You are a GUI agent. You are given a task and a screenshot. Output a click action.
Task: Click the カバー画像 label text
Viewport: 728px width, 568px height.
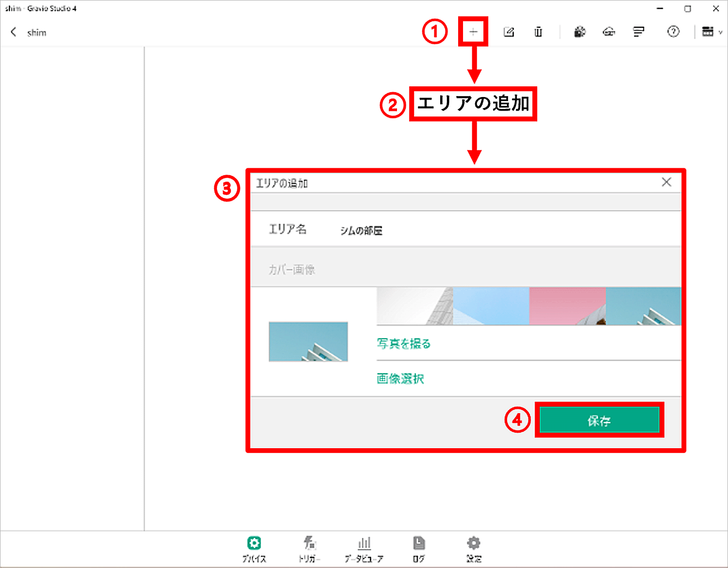coord(292,270)
